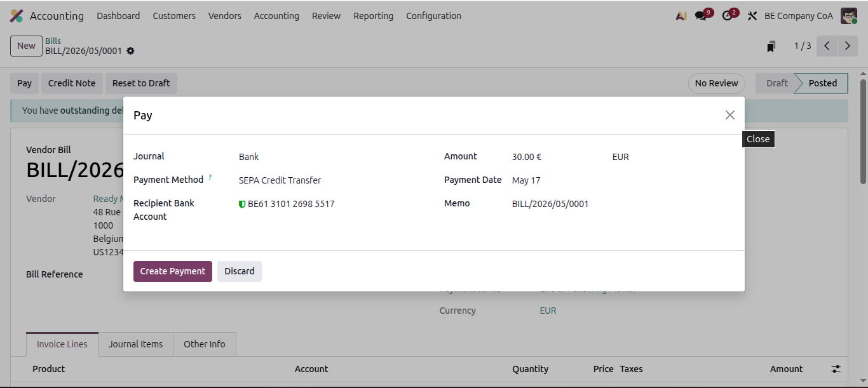Image resolution: width=868 pixels, height=388 pixels.
Task: Open the Customers menu
Action: click(x=174, y=16)
